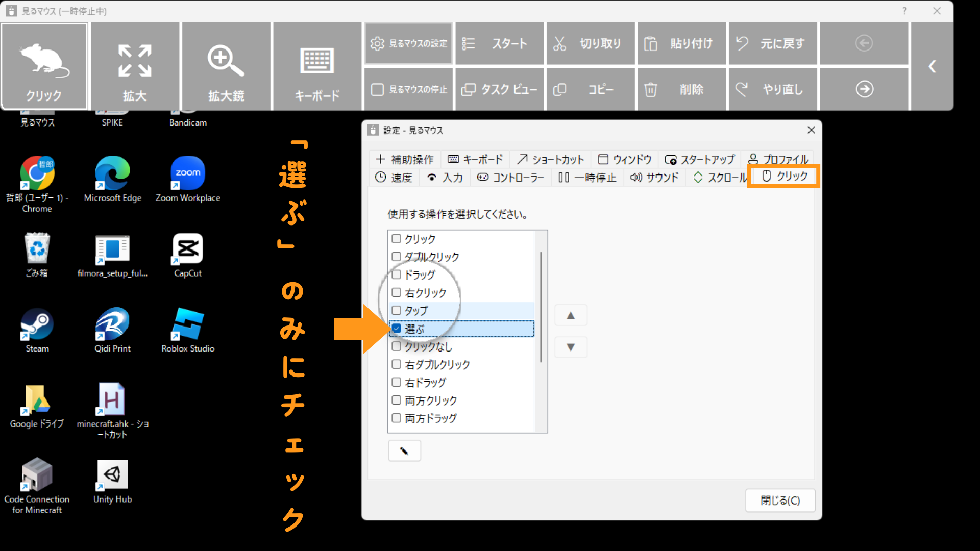Check the ダブルクリック checkbox

coord(397,257)
